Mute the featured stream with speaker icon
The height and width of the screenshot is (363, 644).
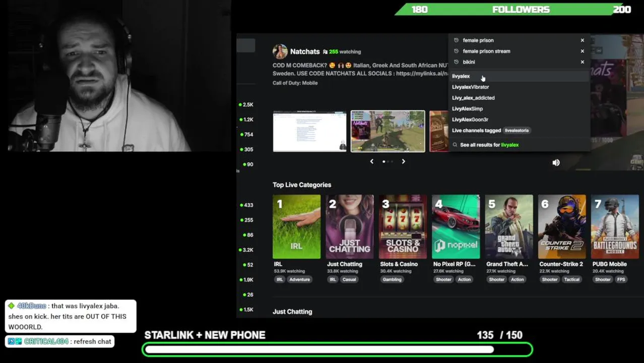tap(556, 162)
